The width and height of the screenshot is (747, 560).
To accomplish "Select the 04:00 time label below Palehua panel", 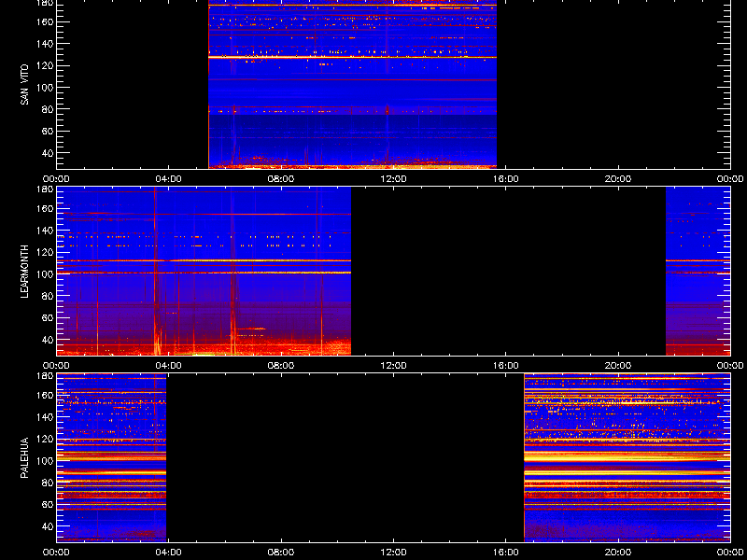I will (169, 553).
